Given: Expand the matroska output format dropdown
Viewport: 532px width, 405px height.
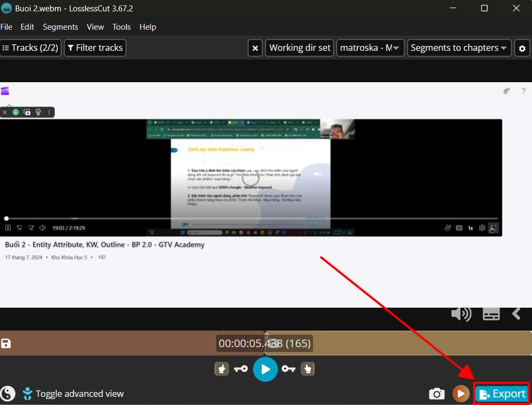Looking at the screenshot, I should coord(370,48).
